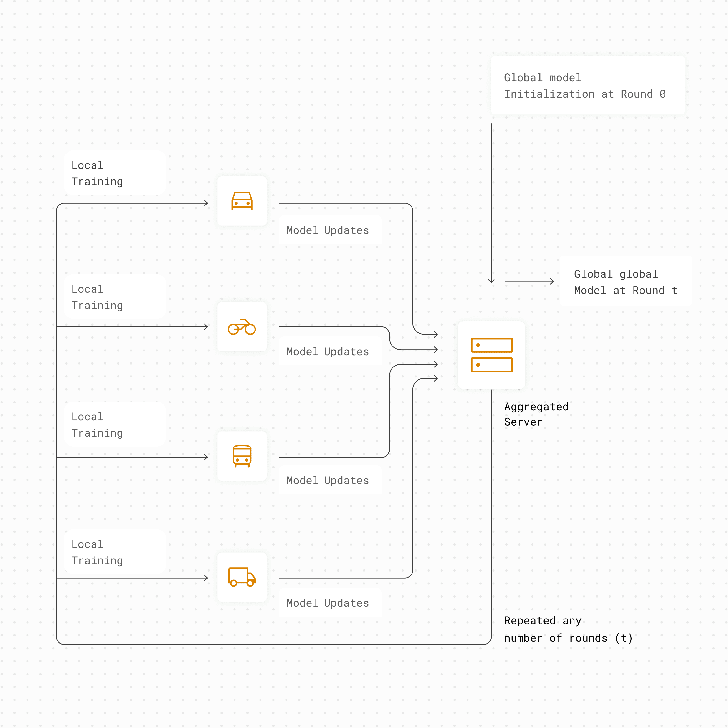Click the bus icon card
Image resolution: width=728 pixels, height=728 pixels.
tap(242, 456)
